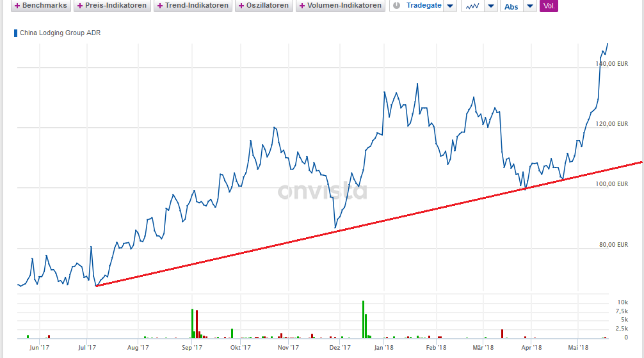The width and height of the screenshot is (644, 358).
Task: Select the Abs scale mode
Action: [511, 6]
